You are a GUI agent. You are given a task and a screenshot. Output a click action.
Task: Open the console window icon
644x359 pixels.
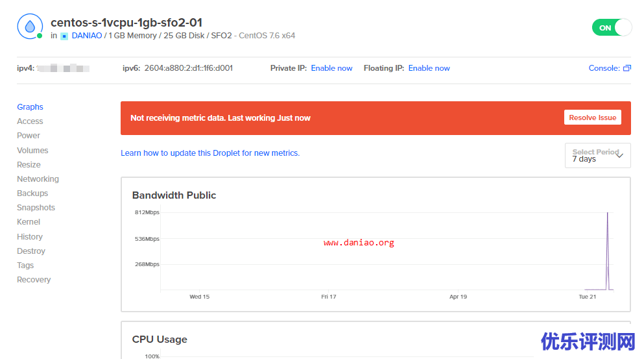(x=626, y=68)
